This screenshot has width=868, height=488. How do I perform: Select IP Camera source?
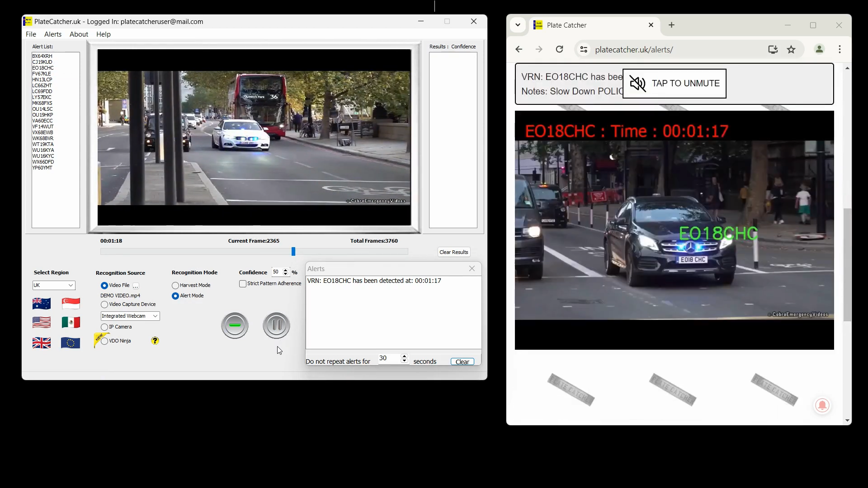[104, 327]
